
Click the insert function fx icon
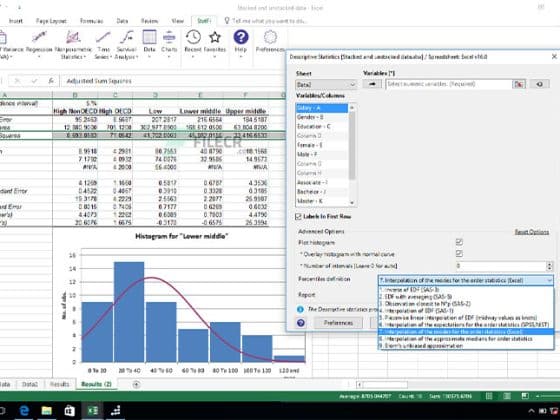tap(51, 81)
